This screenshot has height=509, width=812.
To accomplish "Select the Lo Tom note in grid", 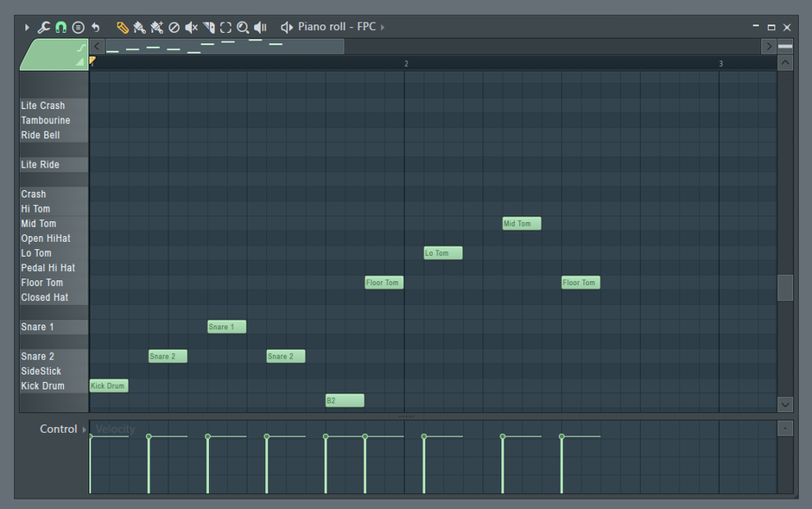I will click(x=443, y=252).
